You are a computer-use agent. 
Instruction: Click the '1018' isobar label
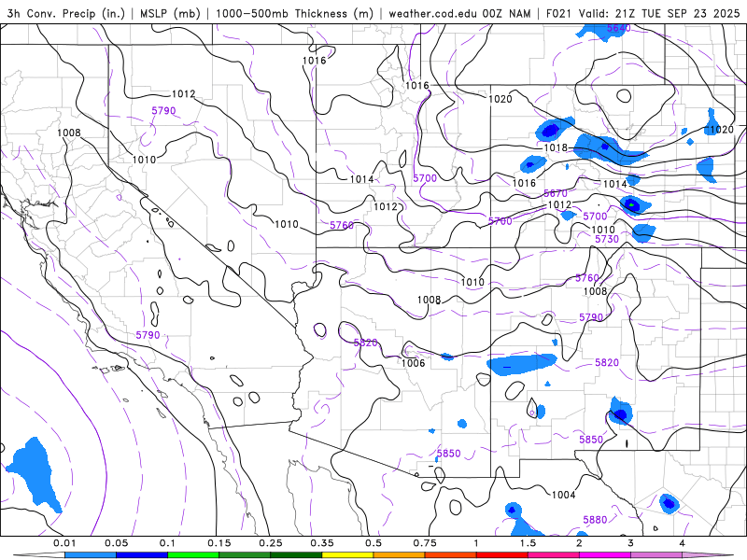click(556, 147)
